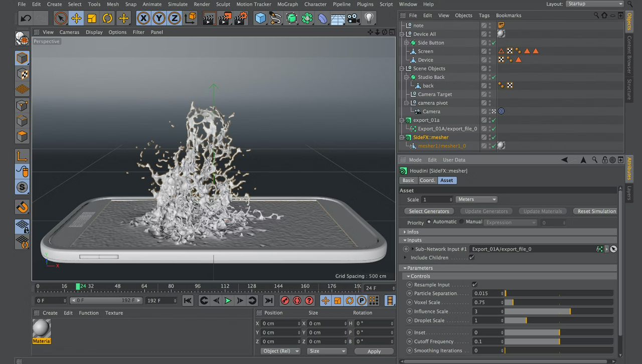
Task: Open the Render Settings icon
Action: click(240, 19)
